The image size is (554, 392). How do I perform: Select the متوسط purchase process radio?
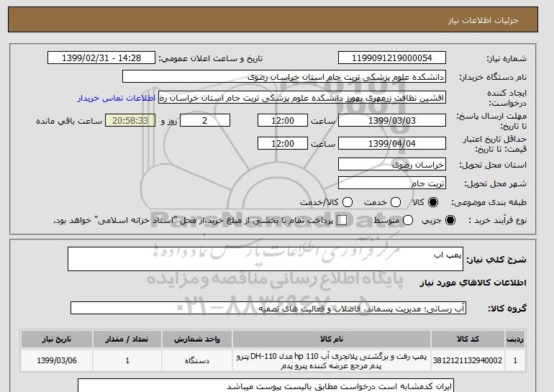(x=408, y=220)
